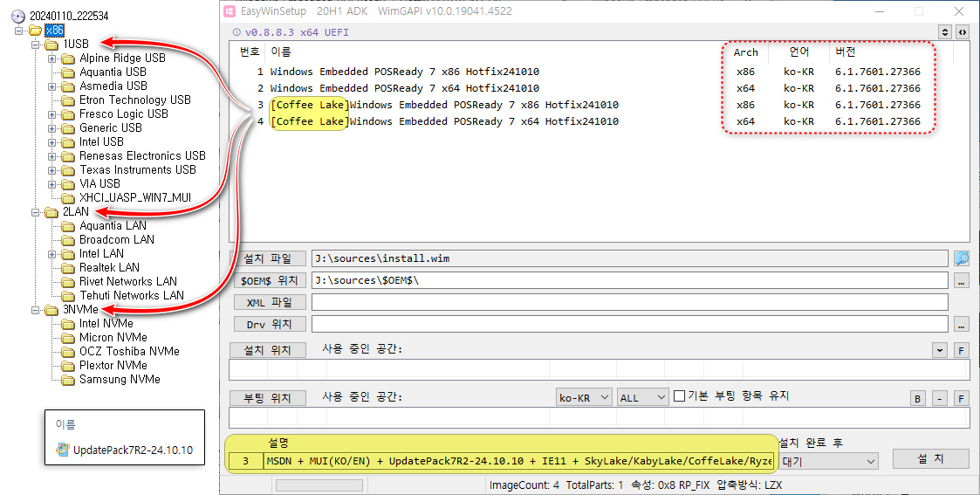
Task: Select Renesas Electronics USB tree item
Action: coord(142,156)
